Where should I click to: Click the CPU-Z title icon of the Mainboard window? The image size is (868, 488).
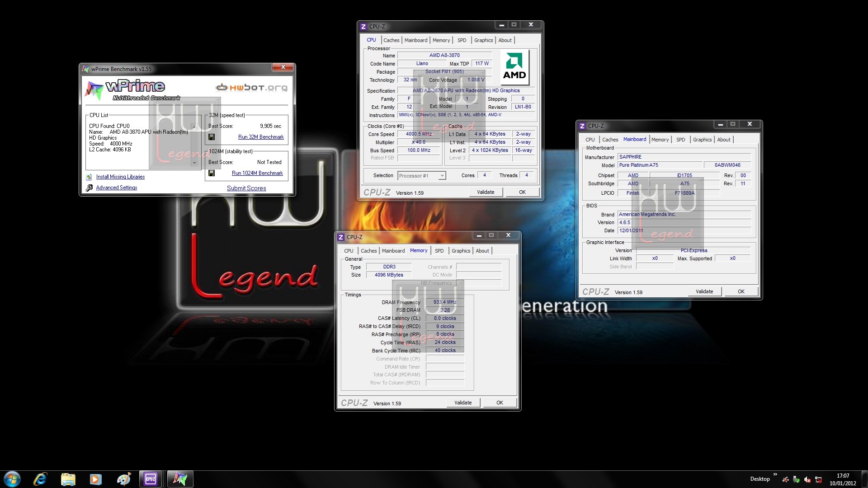[x=582, y=126]
